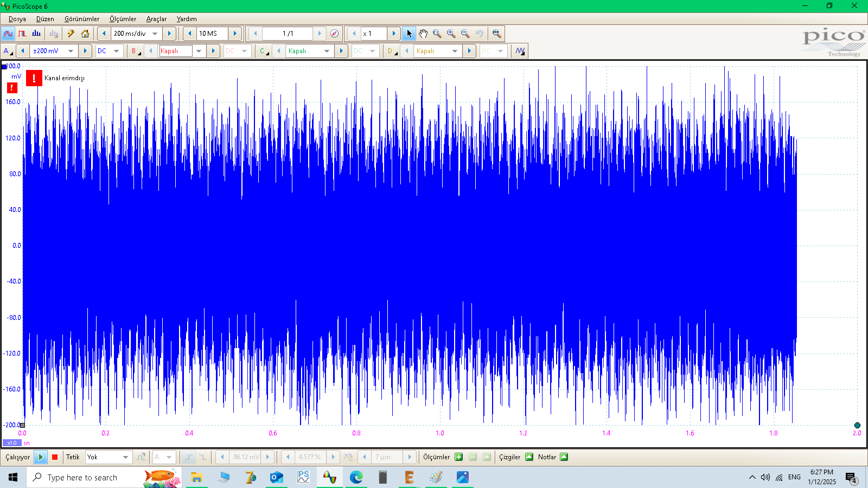Click the home icon in toolbar
868x488 pixels.
[x=85, y=34]
